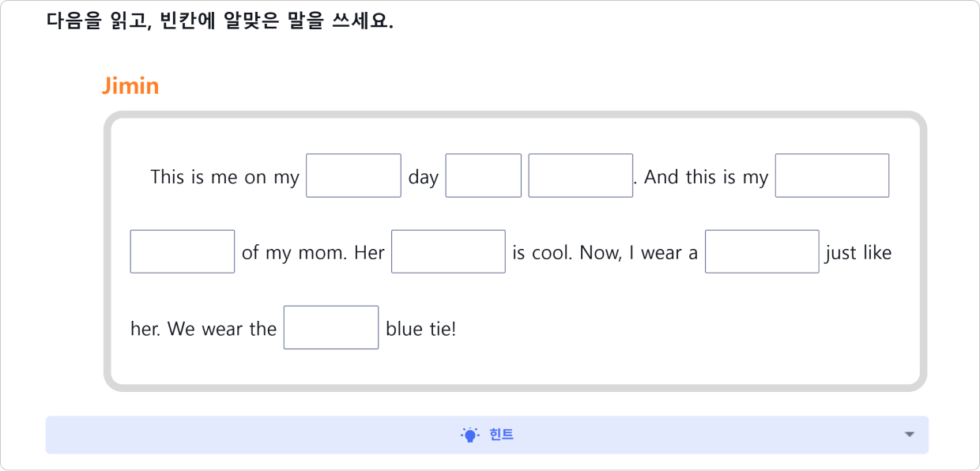Click the Korean instruction sentence at top
980x471 pixels.
[220, 21]
